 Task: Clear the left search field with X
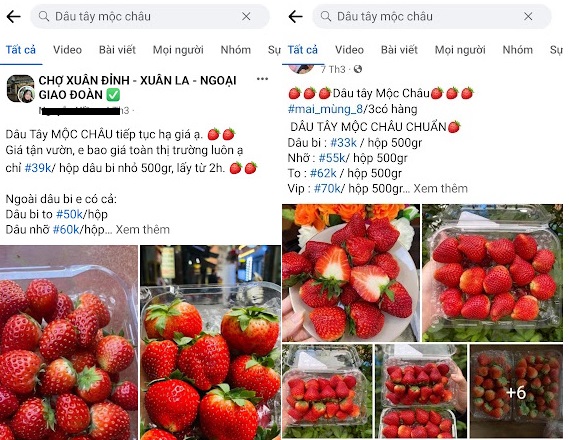click(246, 16)
